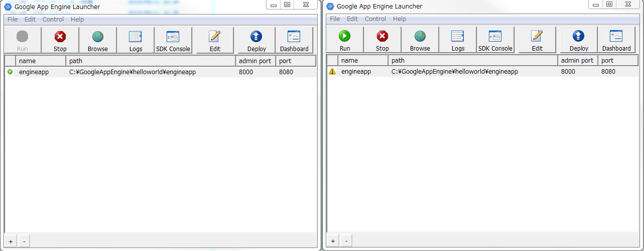The image size is (644, 251).
Task: Click yellow warning icon beside engineapp
Action: [332, 72]
